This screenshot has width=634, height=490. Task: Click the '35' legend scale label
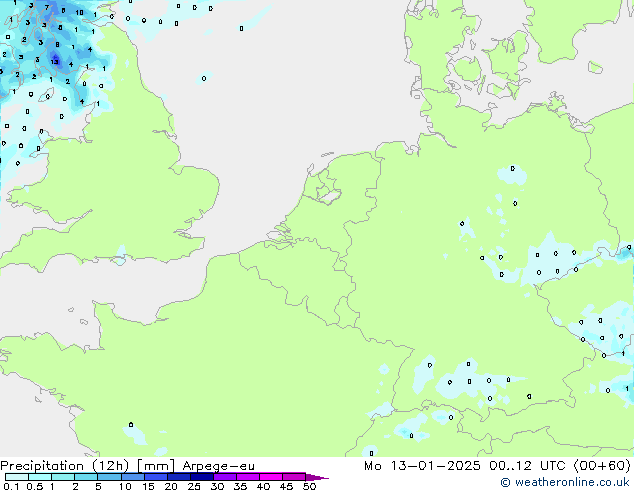click(x=240, y=486)
